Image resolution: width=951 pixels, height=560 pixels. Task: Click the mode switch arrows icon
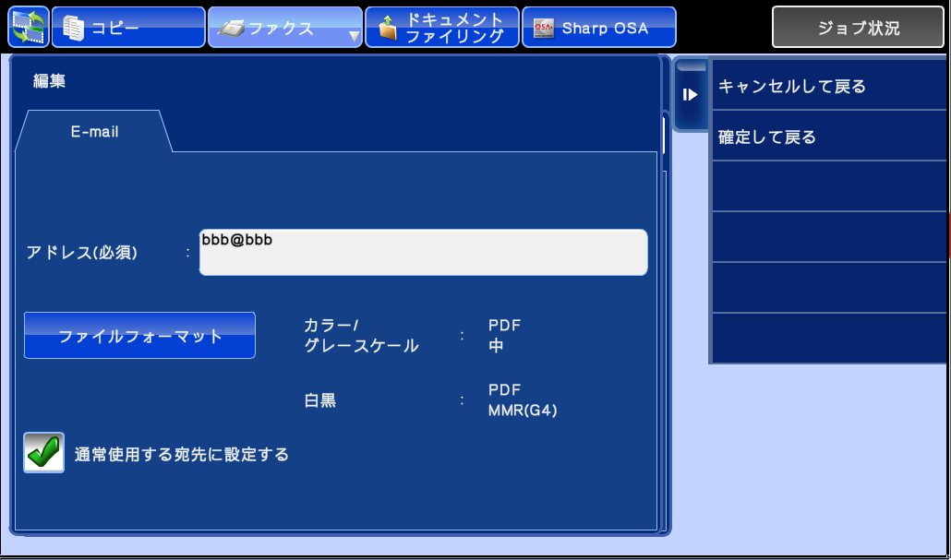[x=28, y=28]
